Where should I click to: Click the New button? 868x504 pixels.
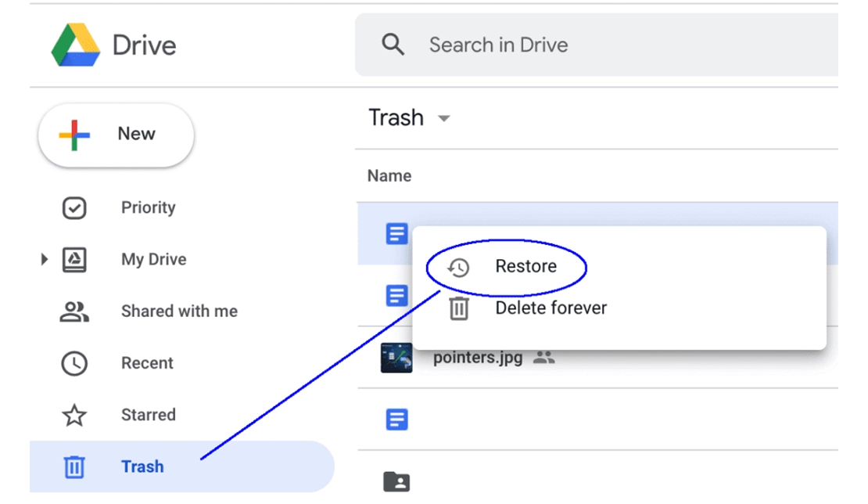[116, 134]
